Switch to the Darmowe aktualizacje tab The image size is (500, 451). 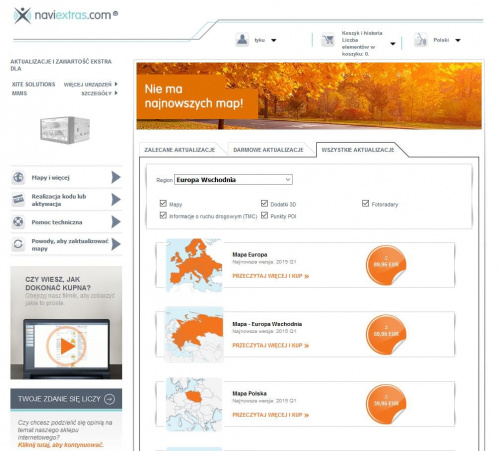coord(268,150)
